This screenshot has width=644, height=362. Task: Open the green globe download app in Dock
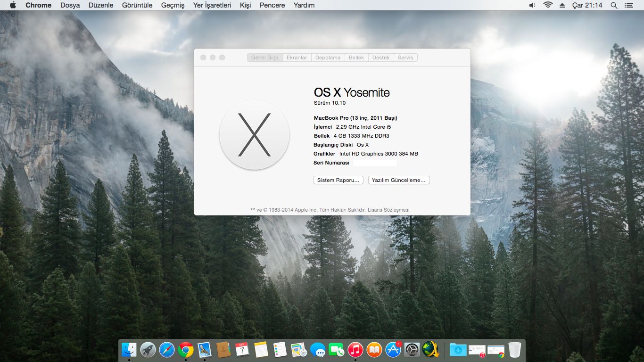431,350
